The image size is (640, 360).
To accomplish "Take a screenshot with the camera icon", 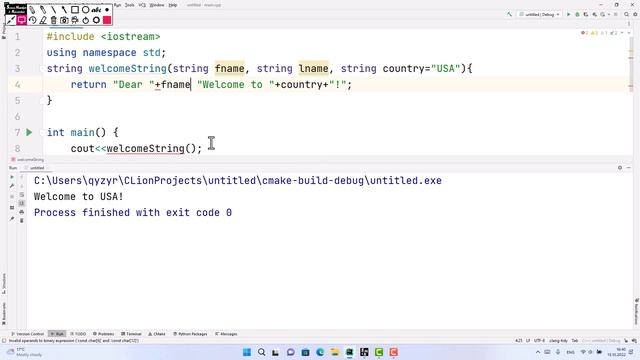I will click(x=64, y=20).
